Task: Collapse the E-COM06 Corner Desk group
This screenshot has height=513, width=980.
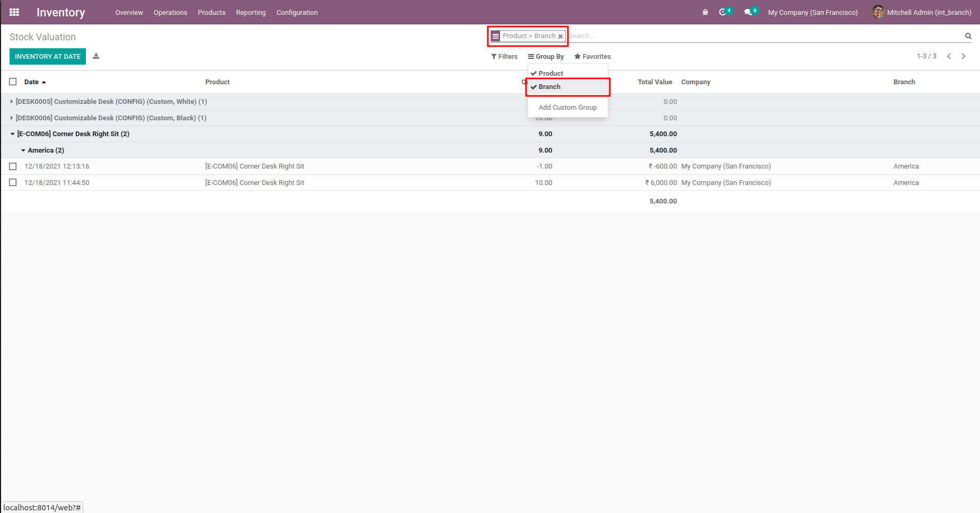Action: tap(70, 134)
